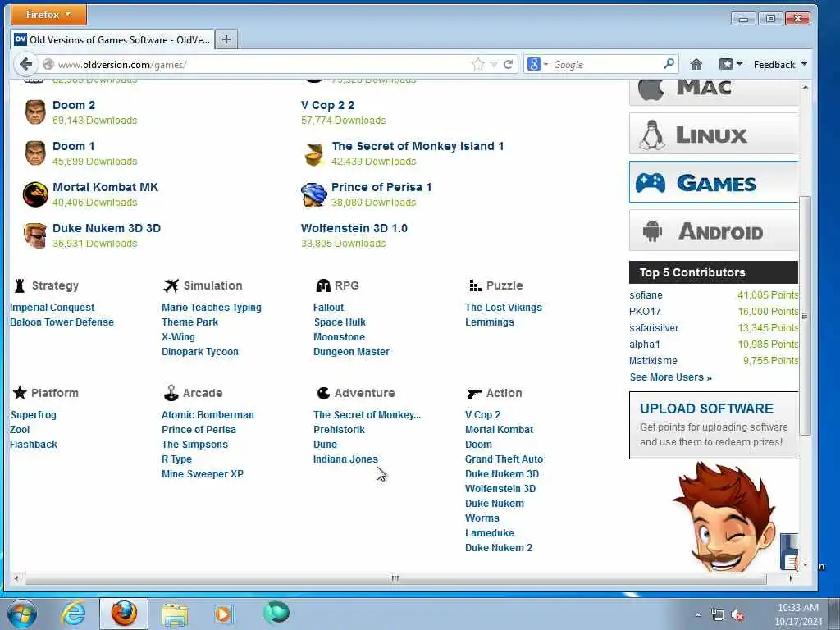Image resolution: width=840 pixels, height=630 pixels.
Task: Click the Simulation airplane icon
Action: 171,285
